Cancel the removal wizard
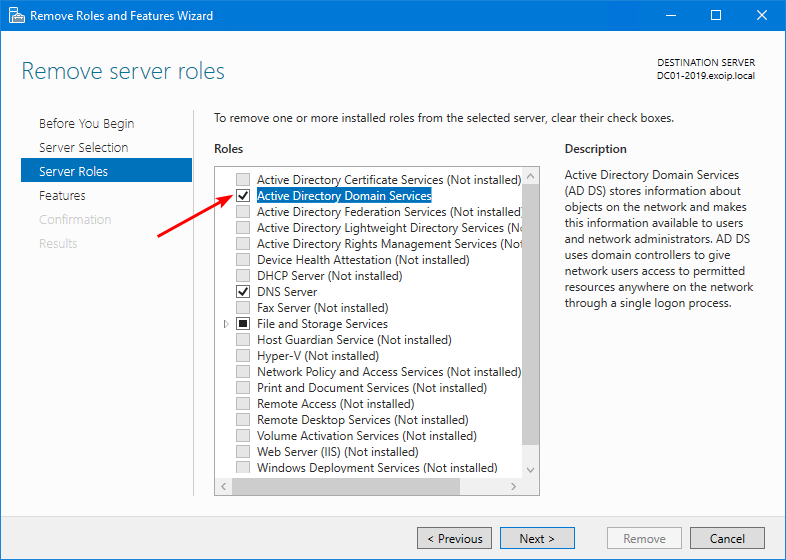The height and width of the screenshot is (560, 786). [x=727, y=538]
